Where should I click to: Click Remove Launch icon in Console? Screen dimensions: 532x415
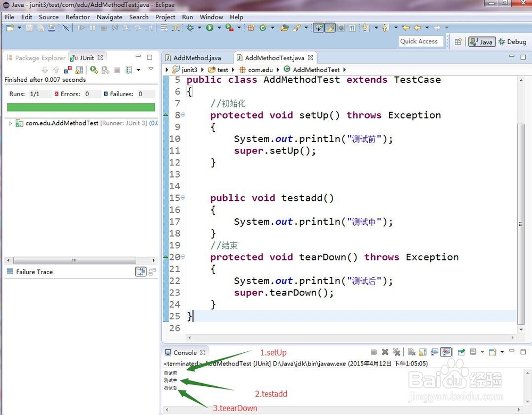pos(385,352)
